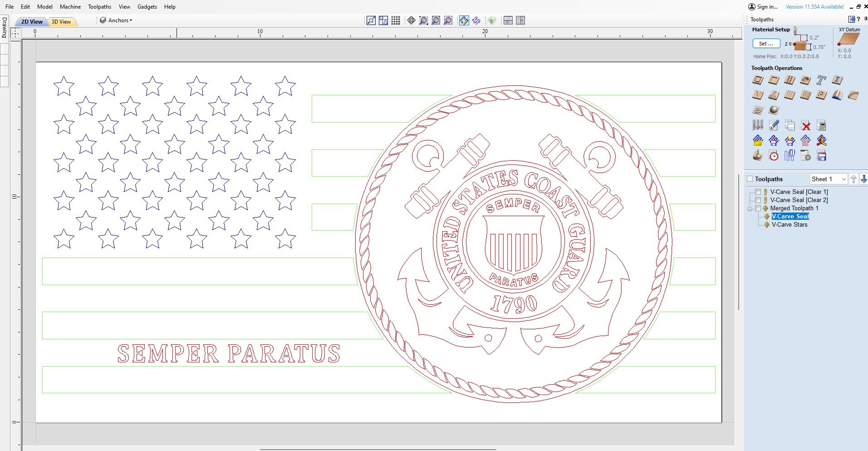The height and width of the screenshot is (451, 868).
Task: Collapse the Merged Toolpath 1 tree node
Action: tap(750, 209)
